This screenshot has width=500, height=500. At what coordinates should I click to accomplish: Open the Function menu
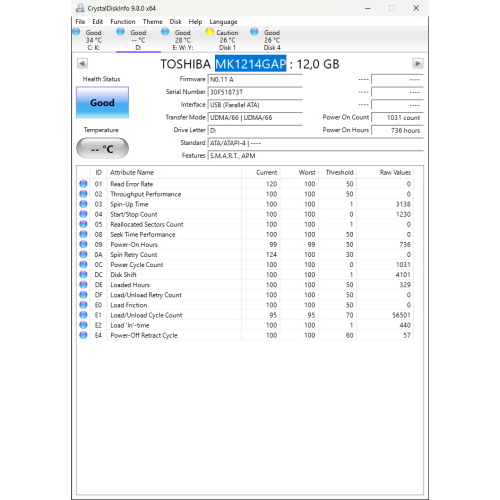point(123,22)
